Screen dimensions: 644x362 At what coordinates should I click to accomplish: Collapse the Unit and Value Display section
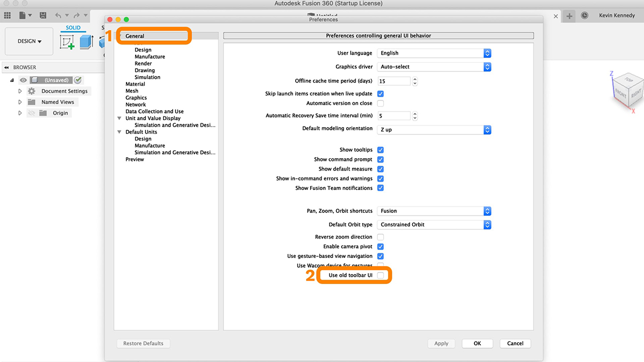120,119
